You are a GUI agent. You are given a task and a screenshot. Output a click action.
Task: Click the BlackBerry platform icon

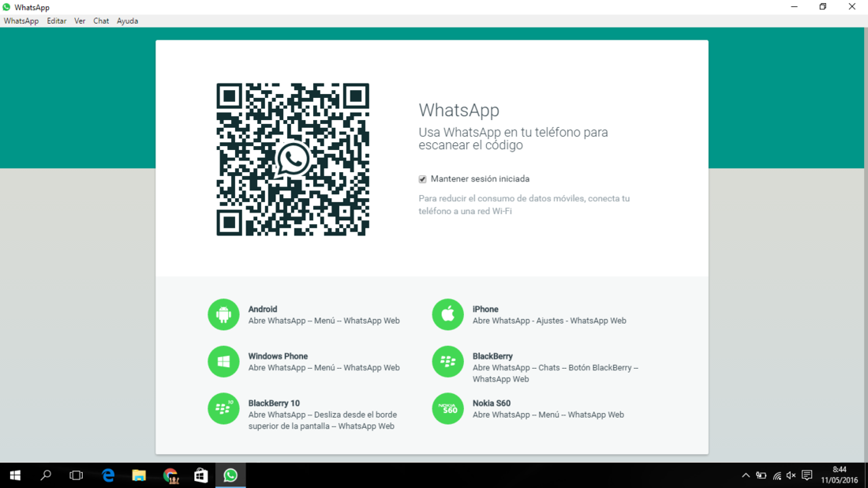pyautogui.click(x=448, y=362)
